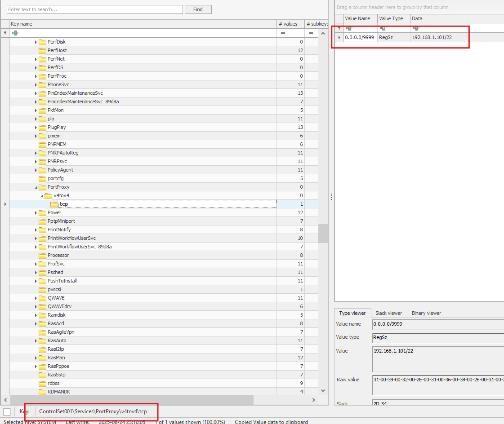Click the Value Name column filter icon

coord(349,28)
